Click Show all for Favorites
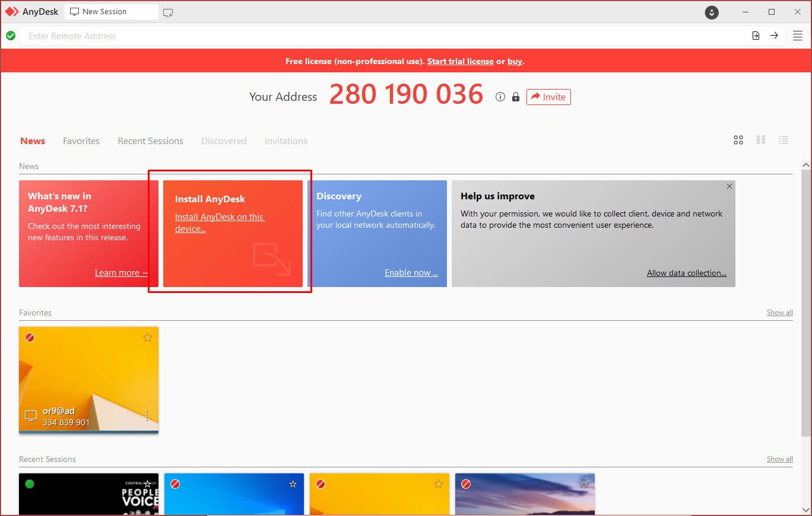The width and height of the screenshot is (812, 516). (x=779, y=313)
